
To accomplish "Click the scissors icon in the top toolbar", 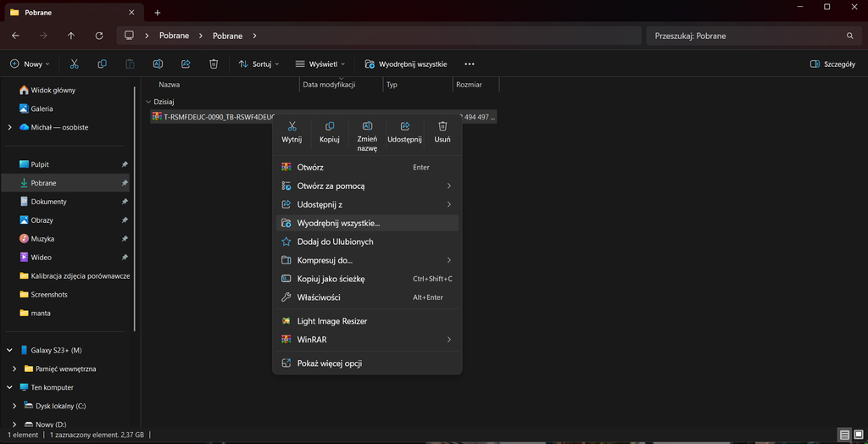I will coord(75,64).
